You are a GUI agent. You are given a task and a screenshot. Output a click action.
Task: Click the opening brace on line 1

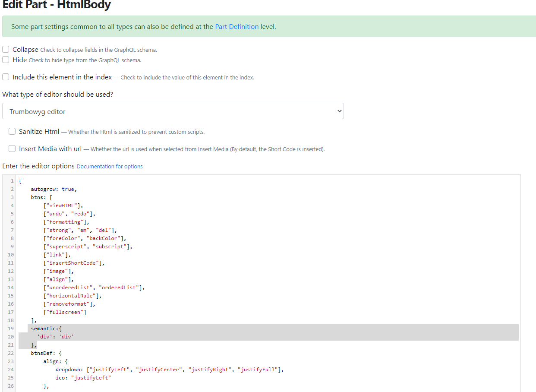pos(19,180)
